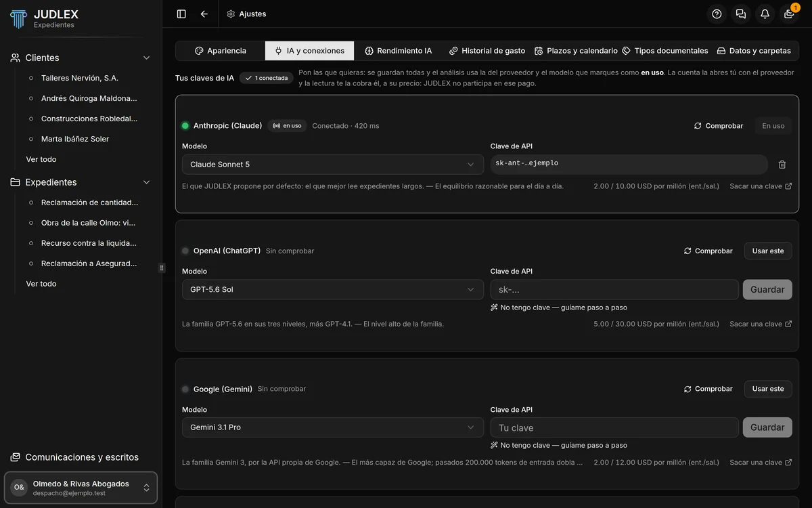812x508 pixels.
Task: Open the Tipos documentales tab
Action: coord(665,51)
